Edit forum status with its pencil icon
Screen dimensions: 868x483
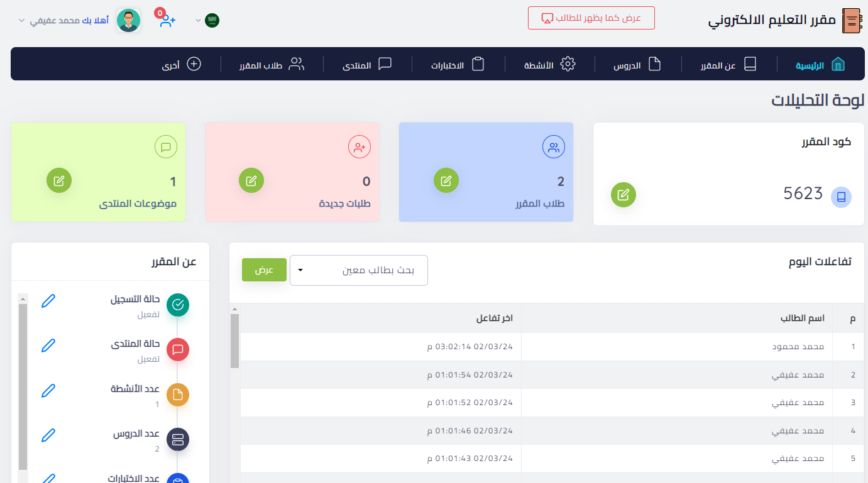click(48, 345)
